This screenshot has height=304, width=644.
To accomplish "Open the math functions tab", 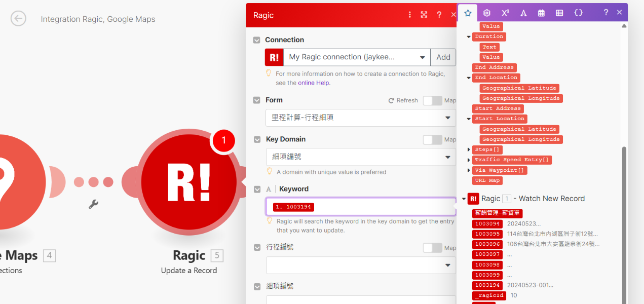I will click(x=505, y=13).
